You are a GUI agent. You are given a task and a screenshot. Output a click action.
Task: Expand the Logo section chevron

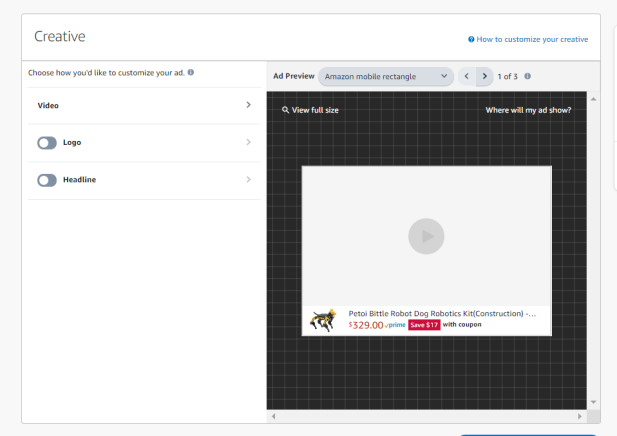(x=248, y=143)
